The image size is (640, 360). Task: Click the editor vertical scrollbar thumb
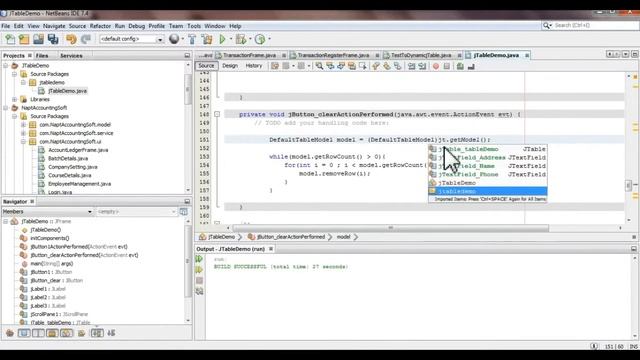tap(629, 185)
